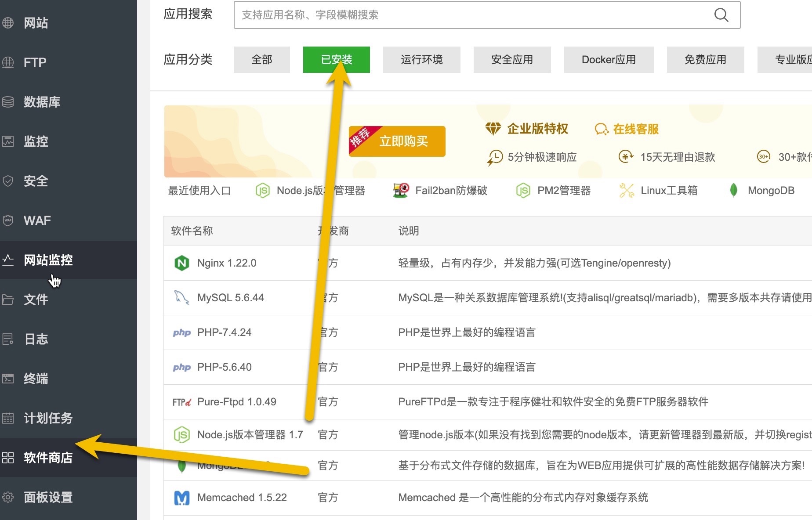Click the folder icon beside 文件
This screenshot has height=520, width=812.
pyautogui.click(x=8, y=300)
